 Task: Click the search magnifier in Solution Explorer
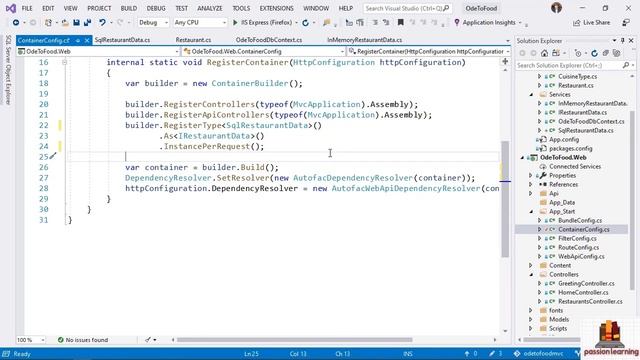coord(626,65)
